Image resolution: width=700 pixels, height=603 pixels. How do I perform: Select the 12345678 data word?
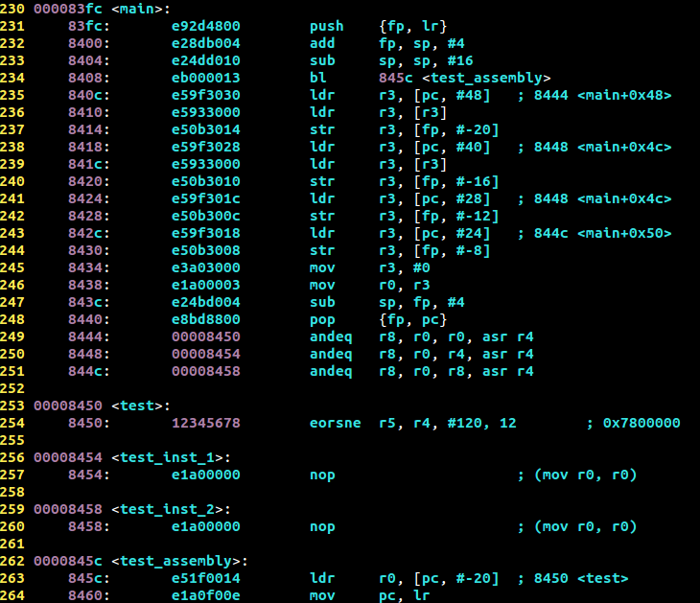coord(206,423)
